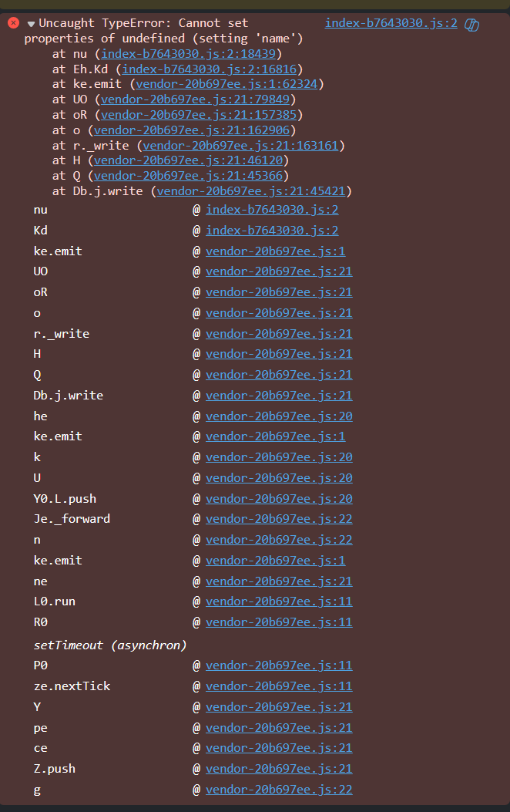Click the red error icon
This screenshot has height=812, width=510.
pyautogui.click(x=14, y=23)
